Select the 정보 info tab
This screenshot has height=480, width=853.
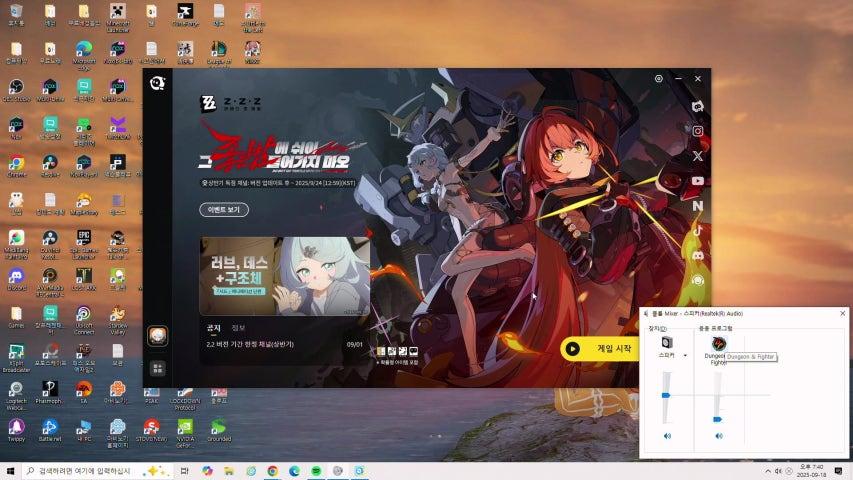tap(238, 328)
